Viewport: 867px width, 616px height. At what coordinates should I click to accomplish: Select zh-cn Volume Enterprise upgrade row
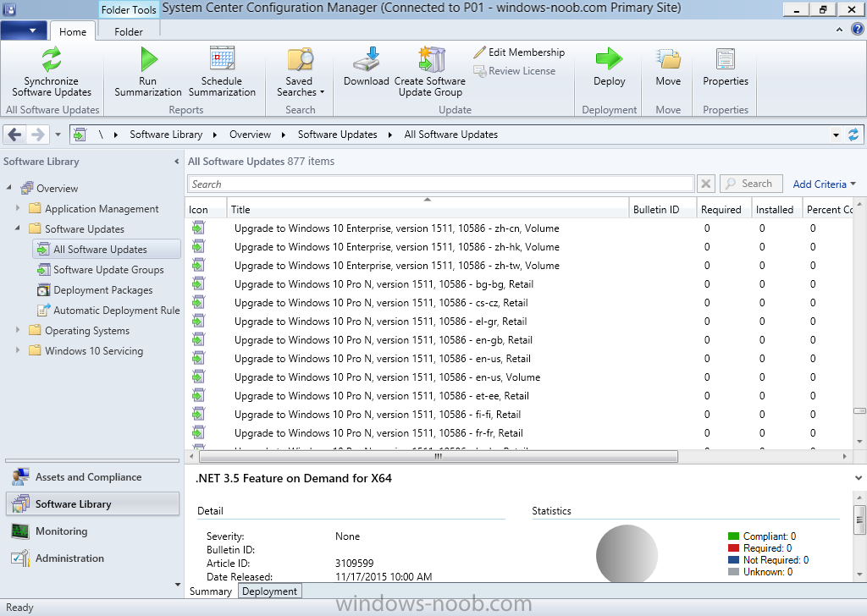pyautogui.click(x=519, y=228)
